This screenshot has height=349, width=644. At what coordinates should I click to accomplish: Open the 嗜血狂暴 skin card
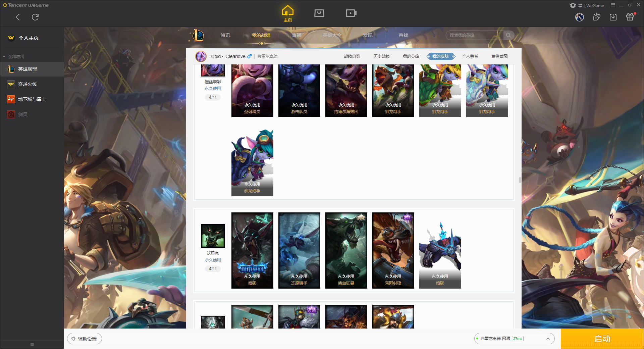[x=346, y=250]
